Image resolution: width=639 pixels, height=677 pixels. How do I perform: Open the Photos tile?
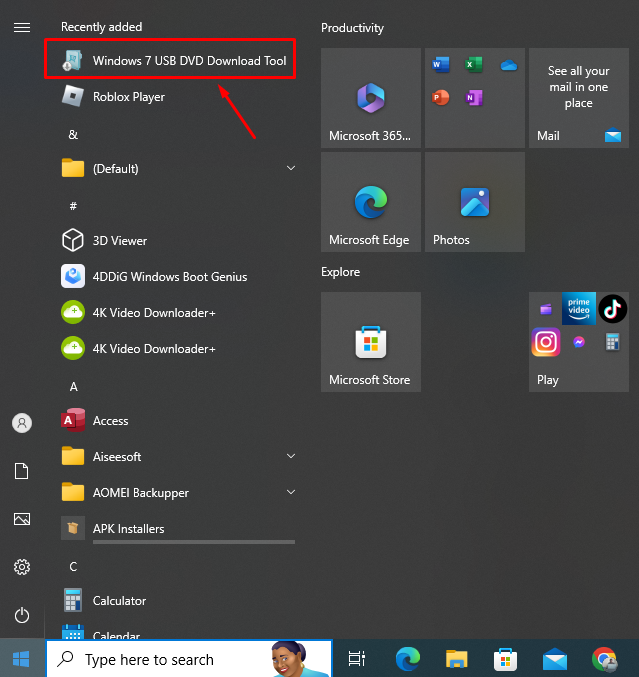(x=475, y=202)
